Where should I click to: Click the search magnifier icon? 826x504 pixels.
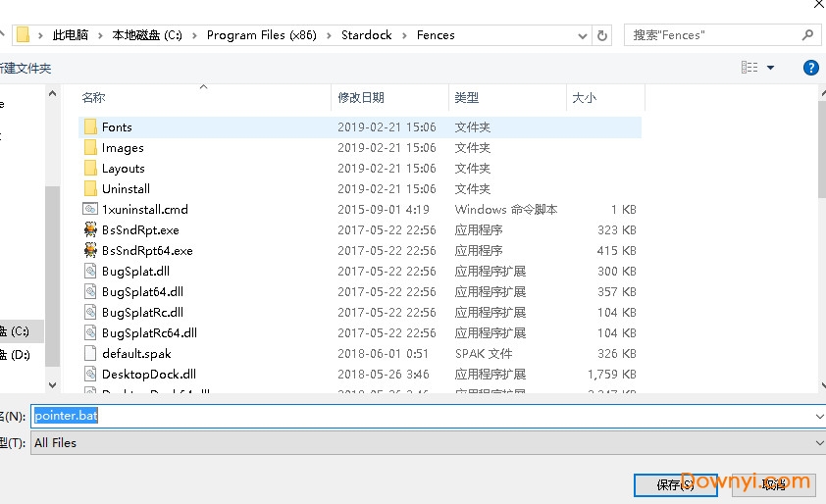pyautogui.click(x=808, y=35)
